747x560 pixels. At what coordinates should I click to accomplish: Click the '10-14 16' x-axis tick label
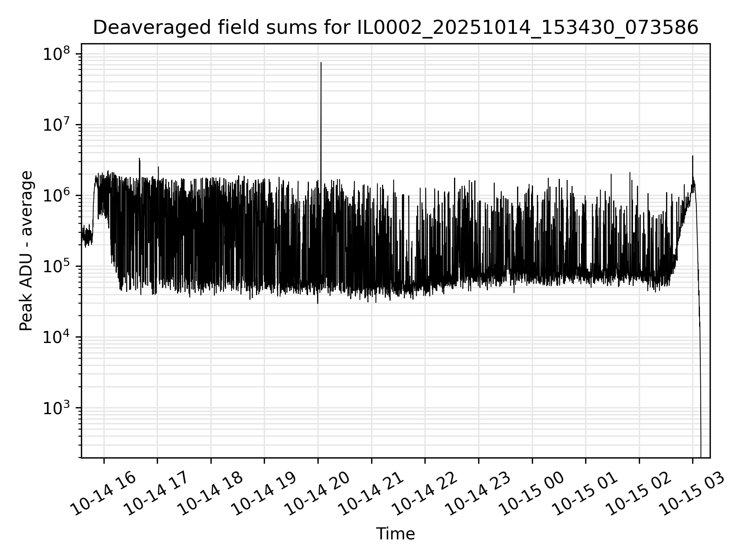(x=104, y=494)
